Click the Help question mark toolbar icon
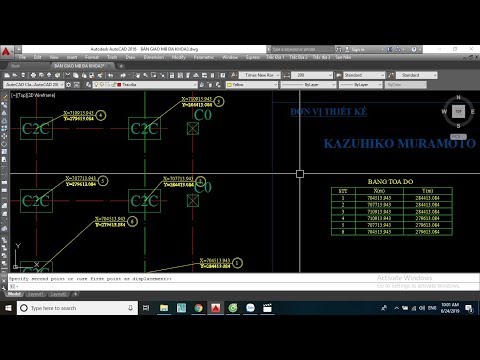 223,75
